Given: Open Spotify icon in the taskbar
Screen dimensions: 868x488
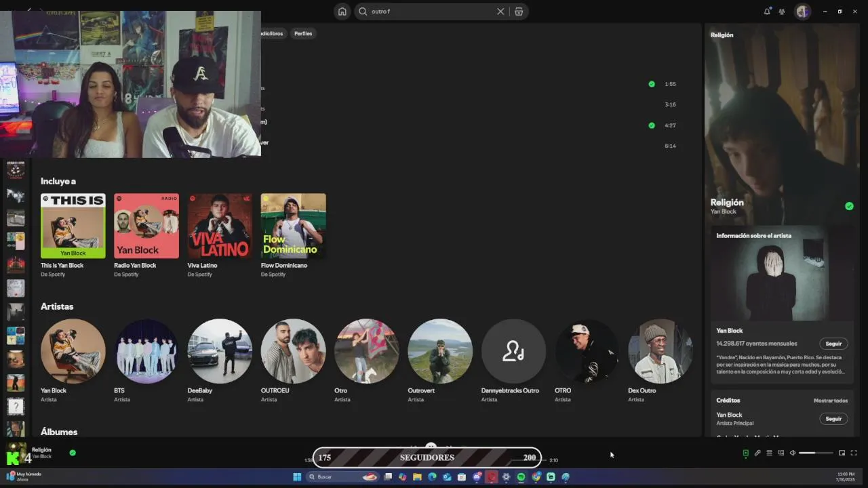Looking at the screenshot, I should click(521, 476).
